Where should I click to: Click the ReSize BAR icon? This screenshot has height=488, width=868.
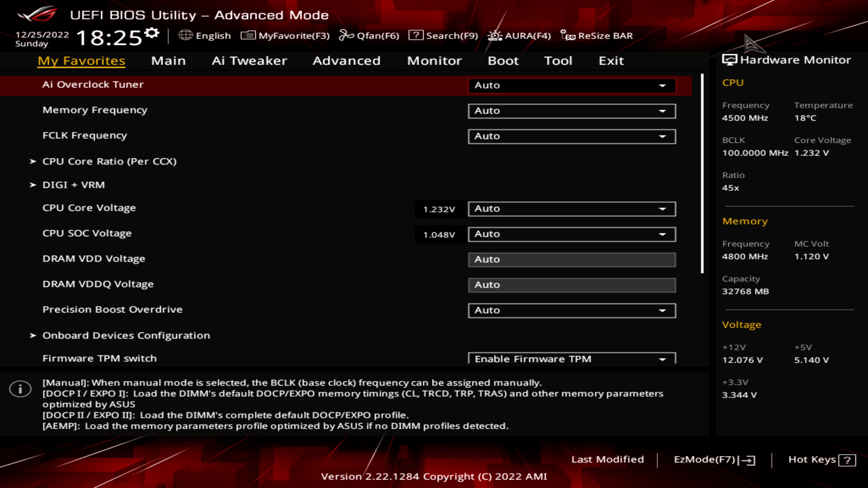point(567,35)
